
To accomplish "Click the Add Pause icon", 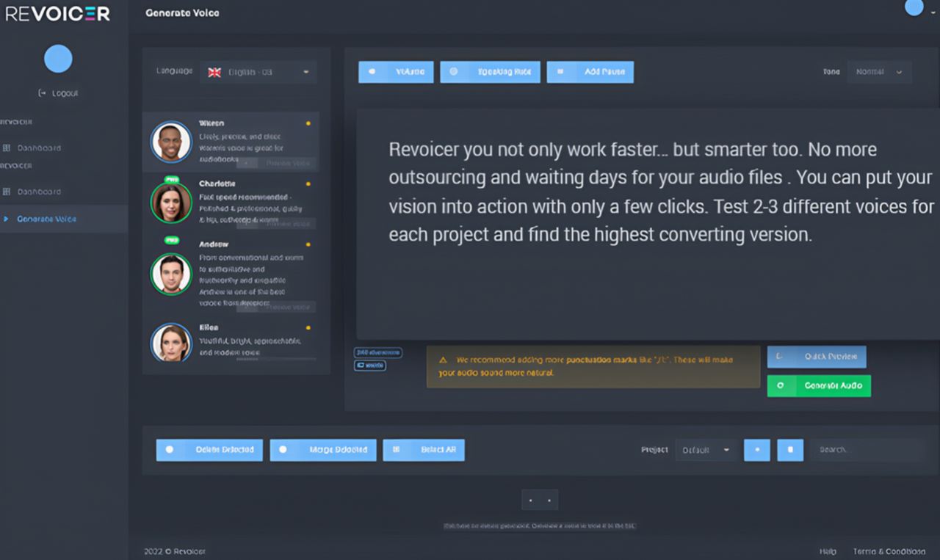I will point(560,71).
